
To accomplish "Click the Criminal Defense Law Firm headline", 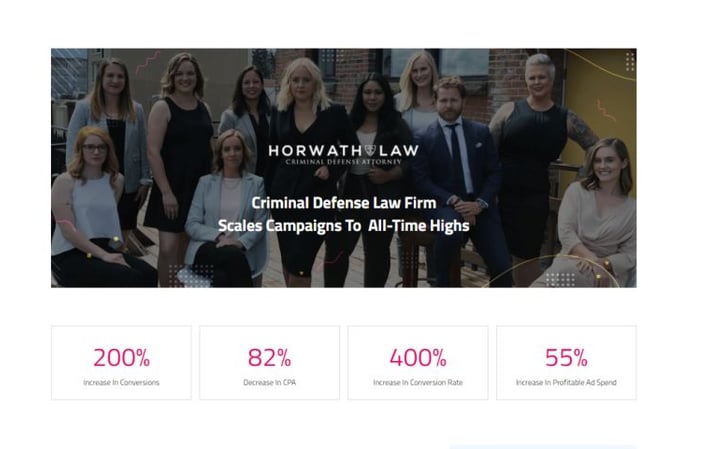I will click(x=344, y=203).
